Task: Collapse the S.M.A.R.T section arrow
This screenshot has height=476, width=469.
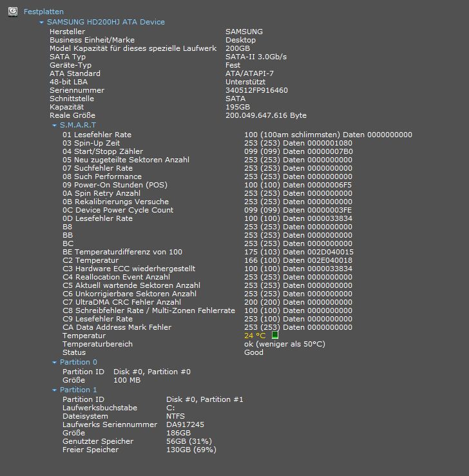Action: coord(54,125)
